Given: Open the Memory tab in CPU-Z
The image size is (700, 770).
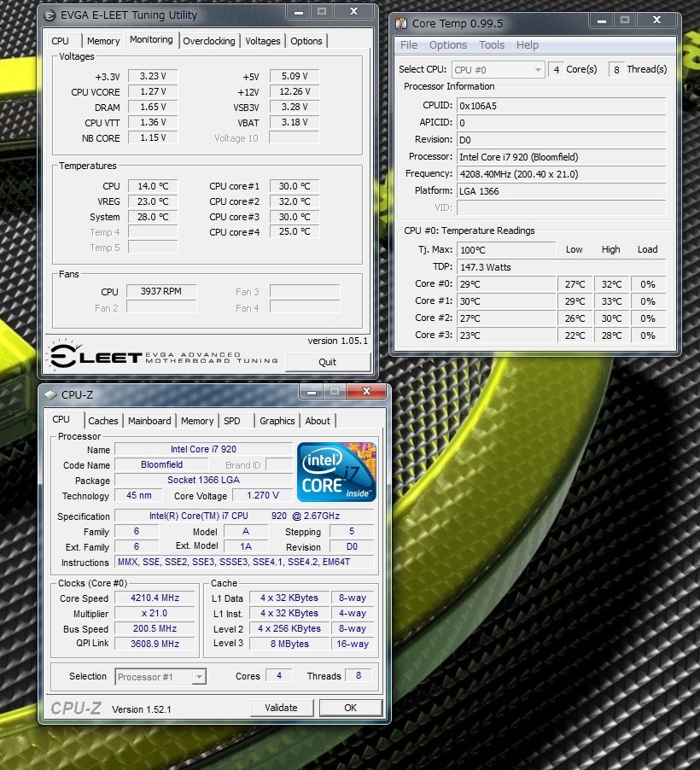Looking at the screenshot, I should [197, 421].
